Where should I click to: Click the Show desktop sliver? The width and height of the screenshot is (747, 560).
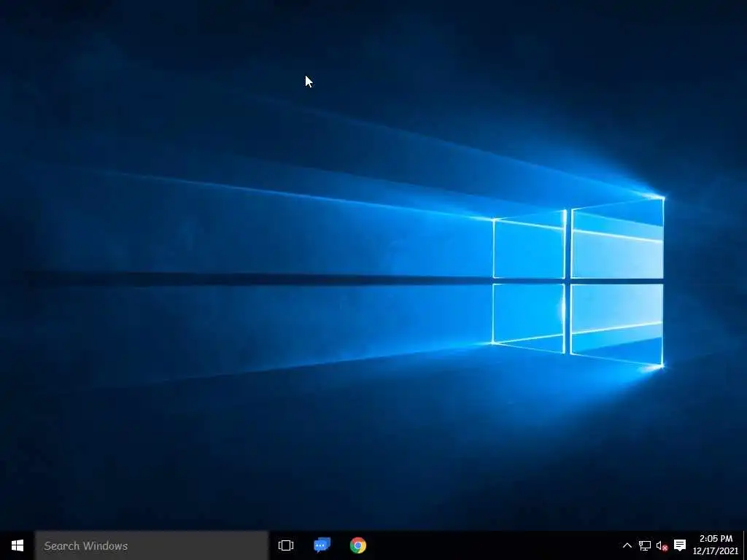[x=745, y=545]
